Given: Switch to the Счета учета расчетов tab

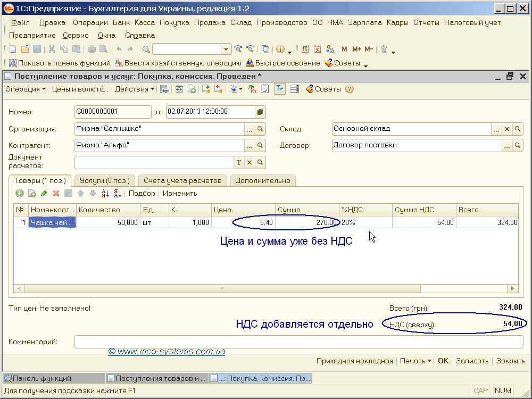Looking at the screenshot, I should pyautogui.click(x=182, y=180).
